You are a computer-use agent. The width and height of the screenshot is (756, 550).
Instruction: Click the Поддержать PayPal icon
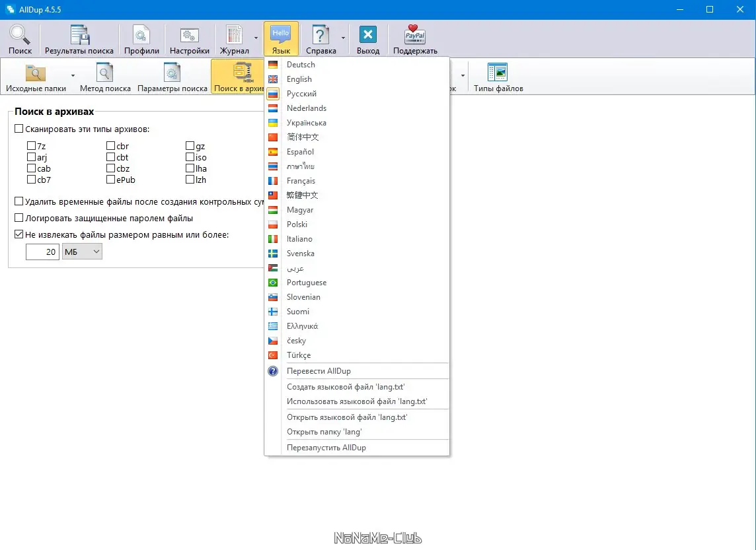[x=414, y=35]
